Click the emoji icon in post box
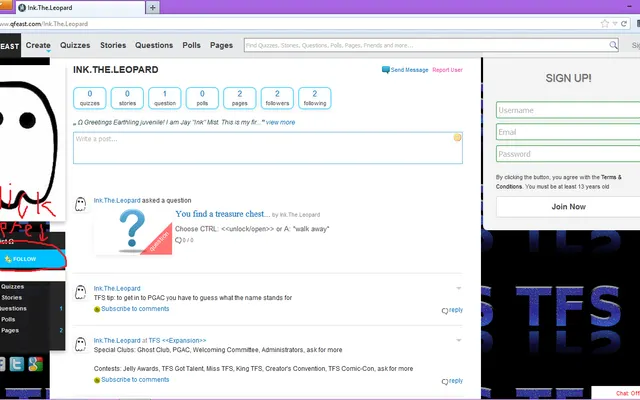This screenshot has width=640, height=400. 457,138
